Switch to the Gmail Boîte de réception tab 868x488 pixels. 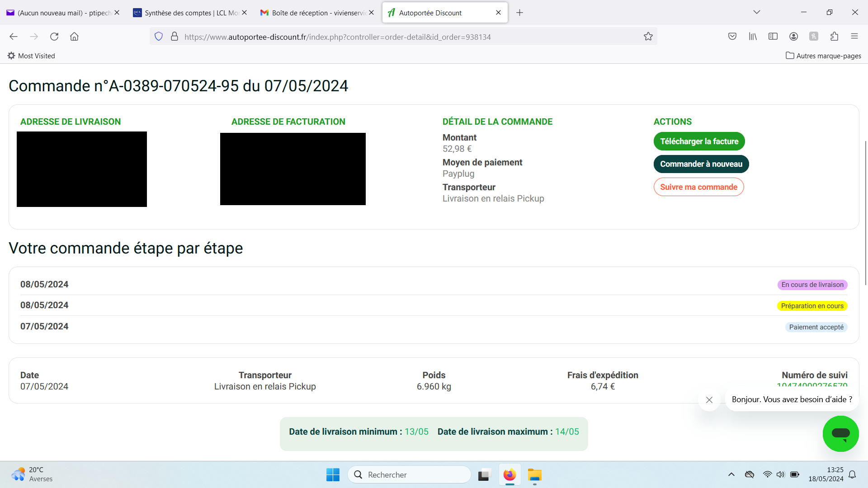pos(316,13)
